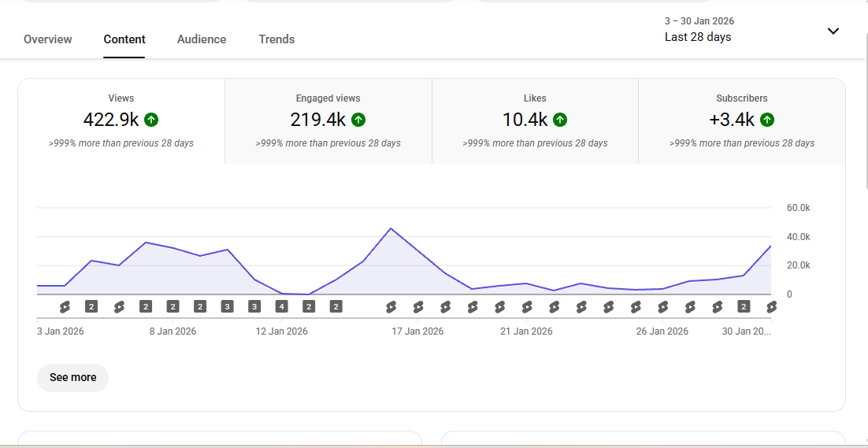Expand the date range dropdown chevron

click(833, 31)
